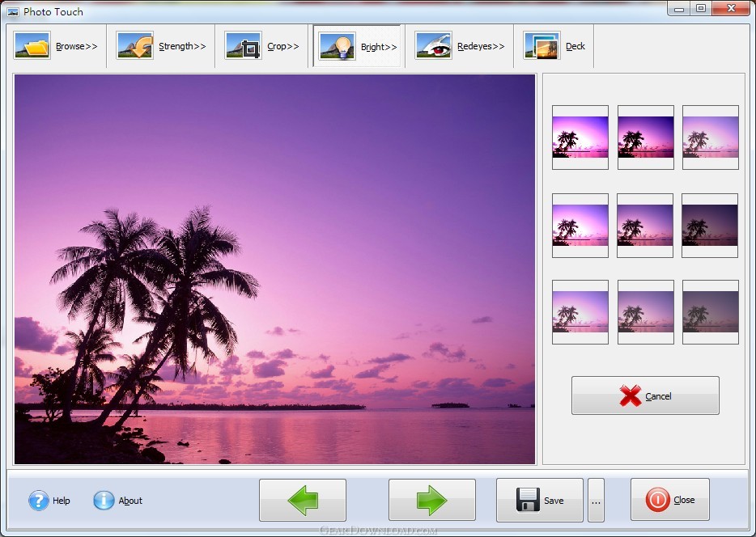Select bottom-right gray dim preset thumbnail
The image size is (756, 537).
pyautogui.click(x=710, y=312)
